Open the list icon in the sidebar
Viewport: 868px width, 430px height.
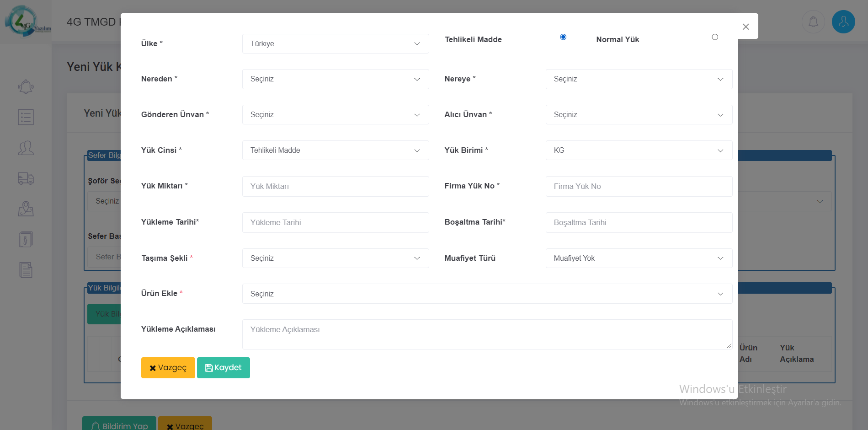26,117
